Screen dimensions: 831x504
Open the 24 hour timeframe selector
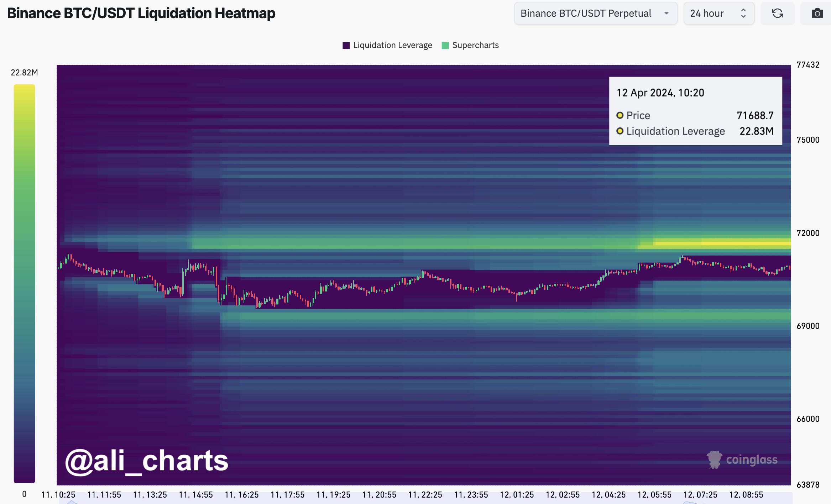(x=719, y=14)
